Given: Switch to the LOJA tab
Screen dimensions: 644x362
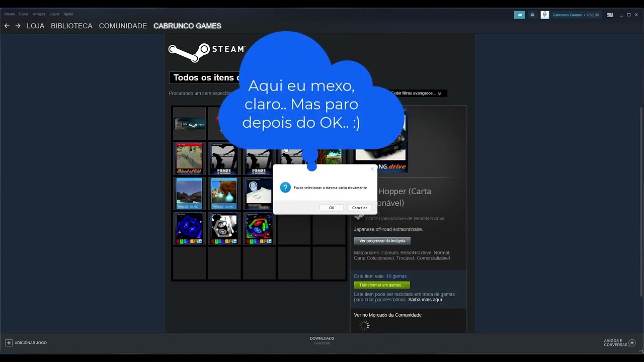Looking at the screenshot, I should 35,26.
